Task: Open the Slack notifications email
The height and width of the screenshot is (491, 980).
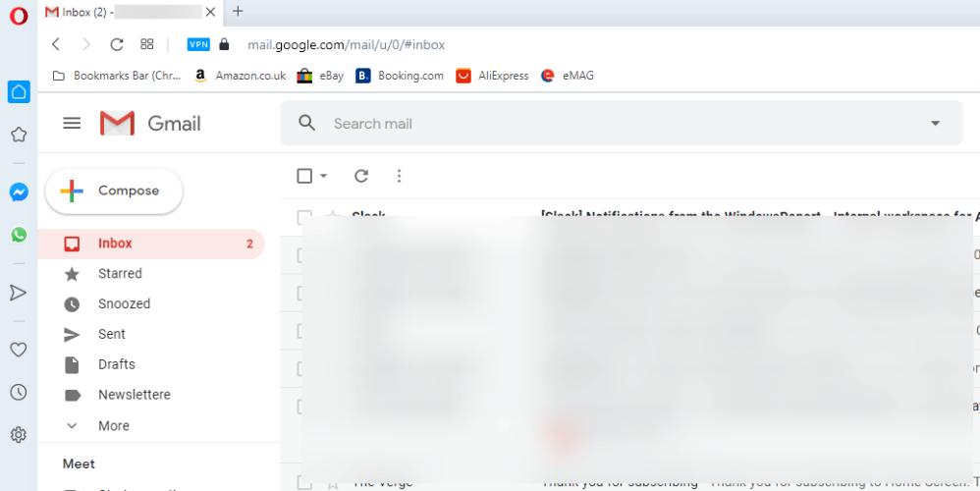Action: (629, 216)
